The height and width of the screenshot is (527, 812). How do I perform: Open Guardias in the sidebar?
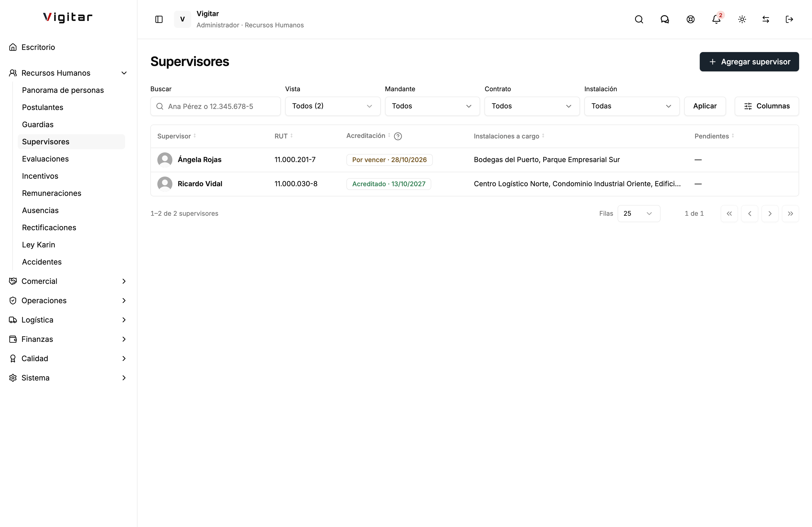coord(71,125)
